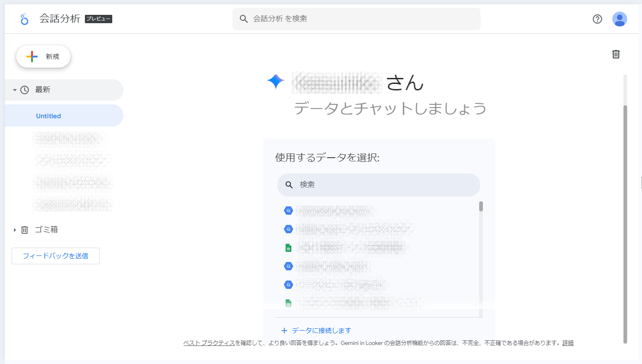Open the help question mark icon
Viewport: 642px width, 364px height.
[x=597, y=19]
